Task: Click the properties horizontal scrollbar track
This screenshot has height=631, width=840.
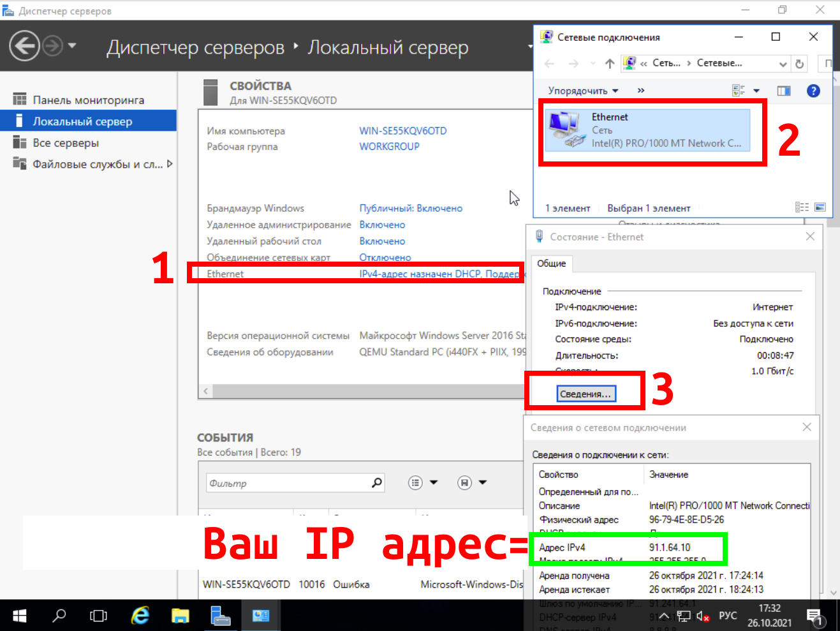Action: [x=367, y=391]
